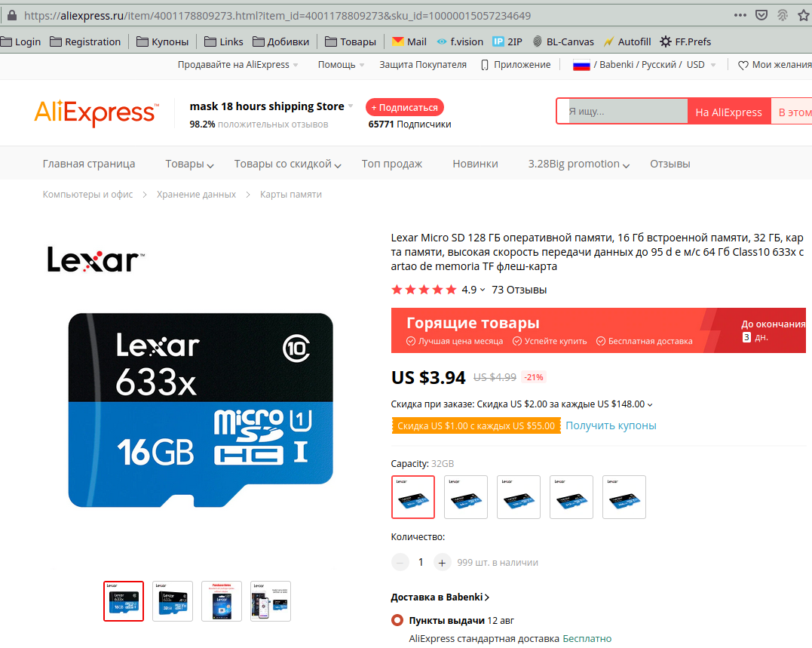Show the 16GB card gallery thumbnail
The height and width of the screenshot is (648, 812).
[123, 601]
